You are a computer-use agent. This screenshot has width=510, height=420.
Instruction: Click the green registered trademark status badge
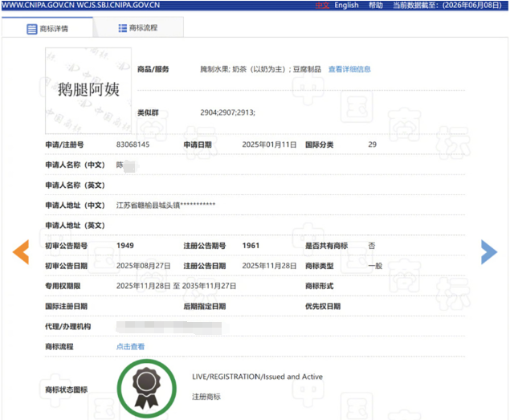click(x=147, y=389)
